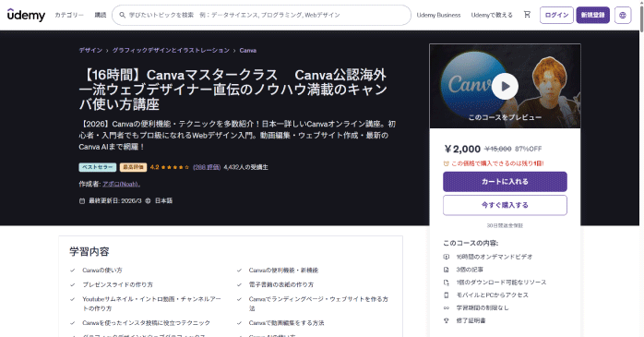This screenshot has width=644, height=337.
Task: Click the 学習内容 heading
Action: [89, 251]
